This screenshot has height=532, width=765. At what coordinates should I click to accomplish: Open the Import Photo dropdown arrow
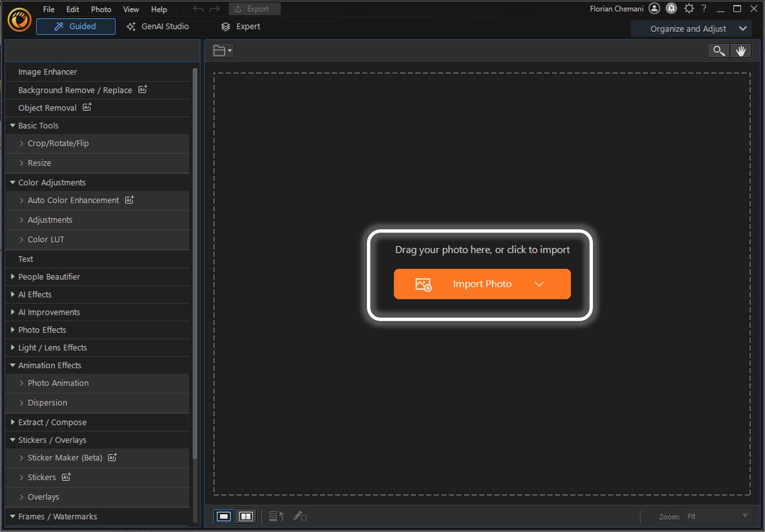click(x=539, y=284)
